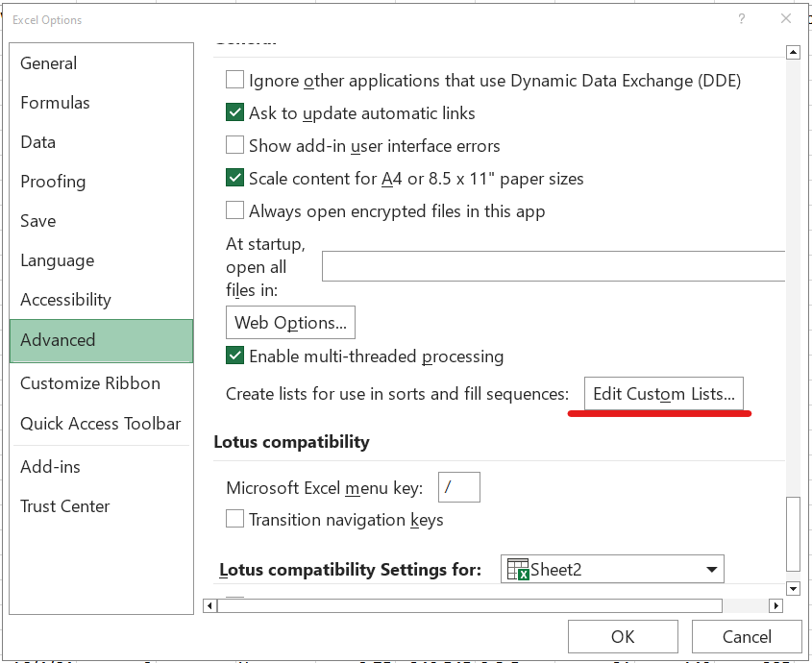The width and height of the screenshot is (812, 663).
Task: Uncheck Ask to update automatic links
Action: point(234,113)
